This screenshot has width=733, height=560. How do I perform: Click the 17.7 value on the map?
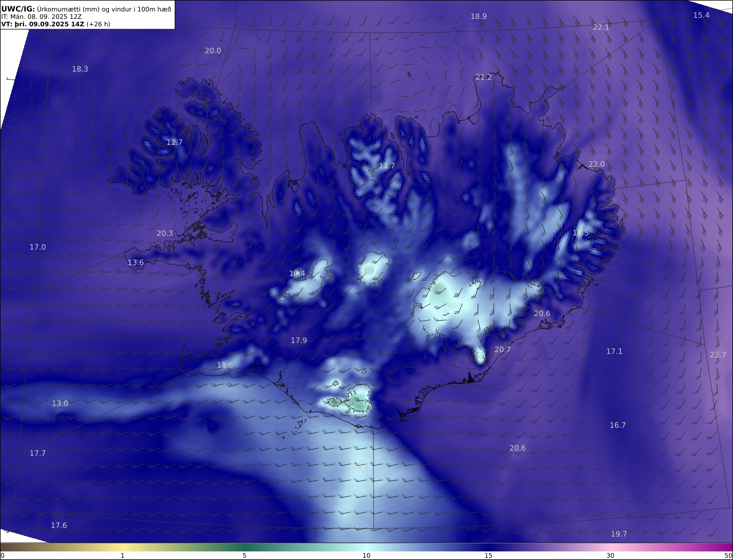pos(38,453)
